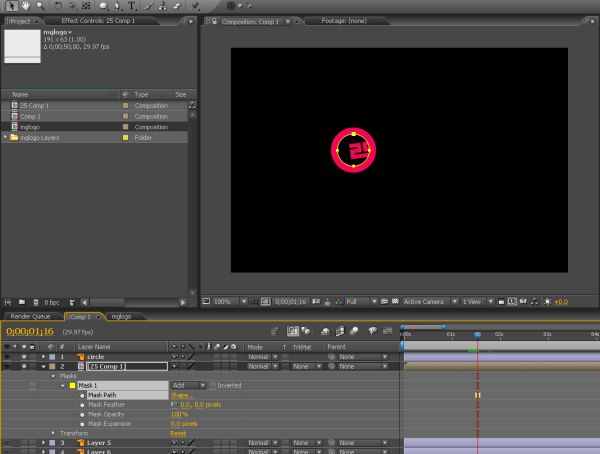
Task: Click the timeline flowchart icon in viewer
Action: pos(535,302)
